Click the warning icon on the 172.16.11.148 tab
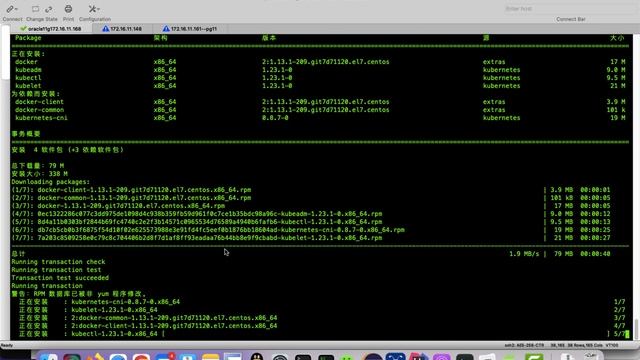 pos(106,29)
